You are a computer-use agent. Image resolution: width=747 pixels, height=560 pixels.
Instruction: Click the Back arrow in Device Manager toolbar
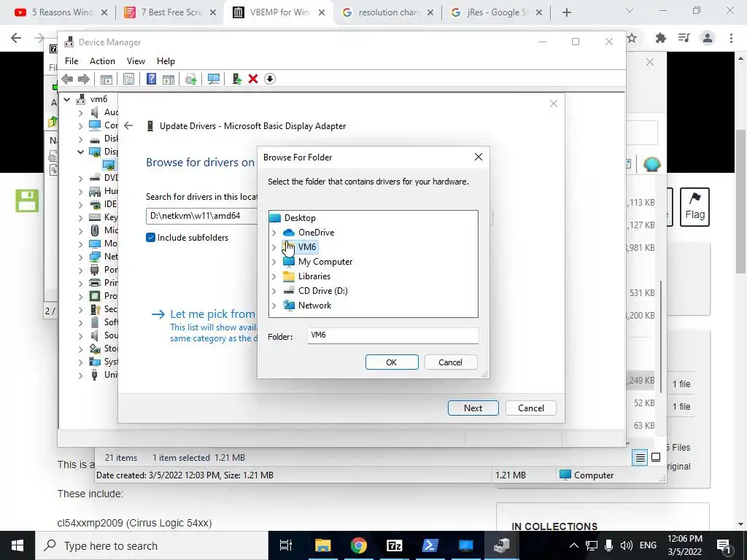click(x=67, y=79)
